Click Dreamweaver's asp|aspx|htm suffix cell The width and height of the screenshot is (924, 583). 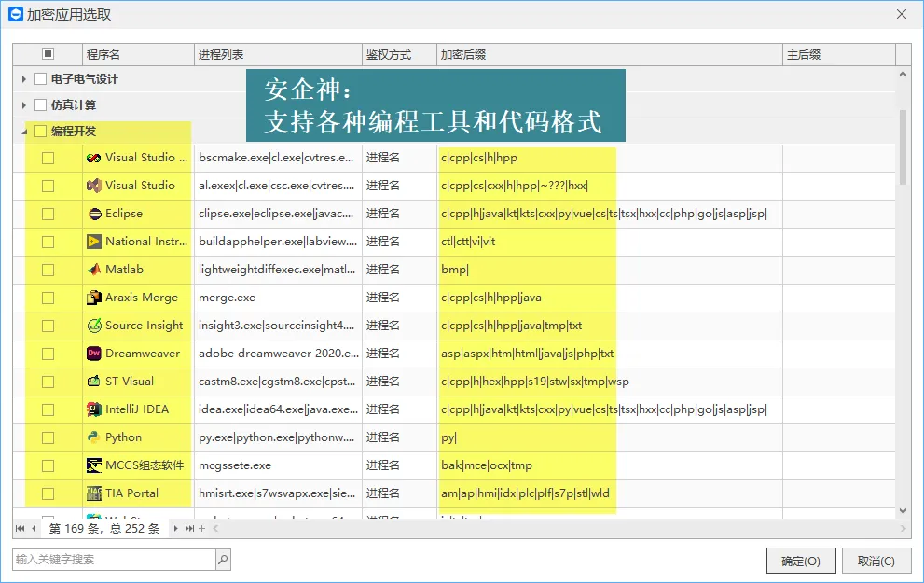tap(610, 354)
